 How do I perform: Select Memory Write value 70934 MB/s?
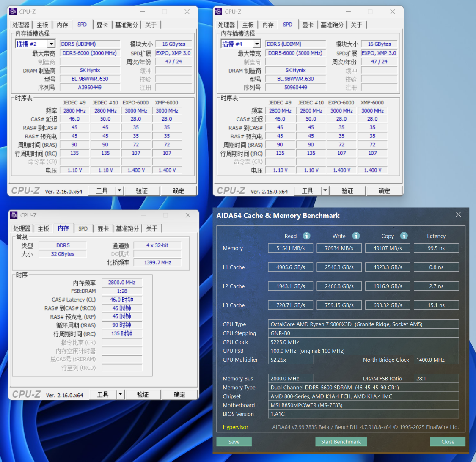339,248
